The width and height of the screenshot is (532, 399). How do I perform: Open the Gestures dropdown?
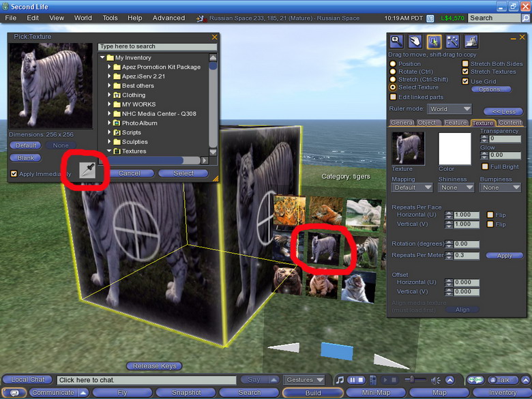pos(304,380)
